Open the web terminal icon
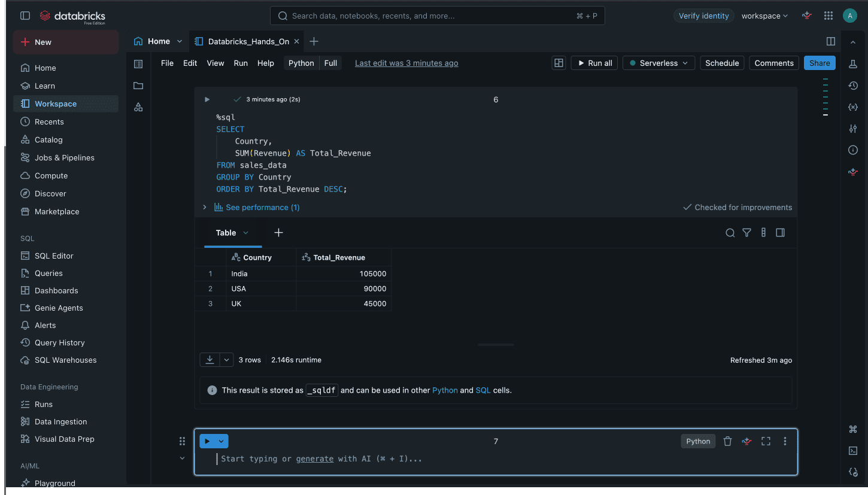 click(x=853, y=451)
